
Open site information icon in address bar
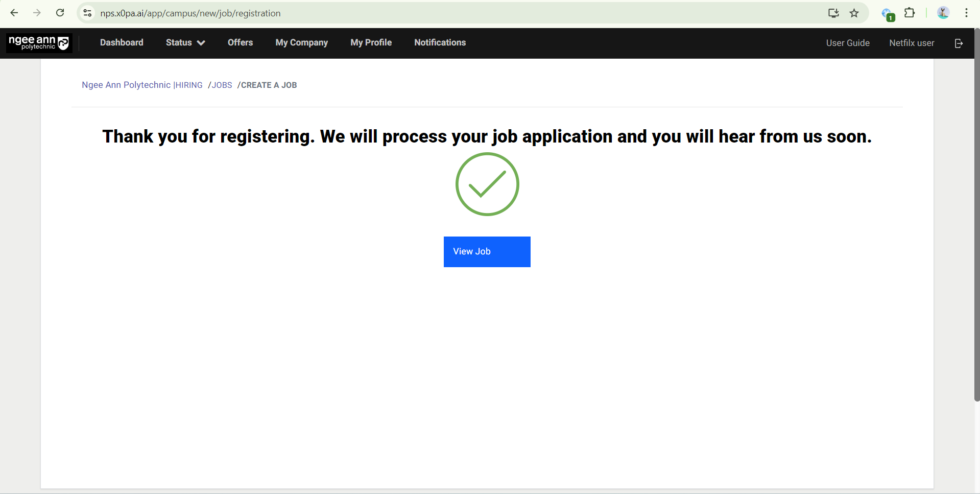coord(87,13)
